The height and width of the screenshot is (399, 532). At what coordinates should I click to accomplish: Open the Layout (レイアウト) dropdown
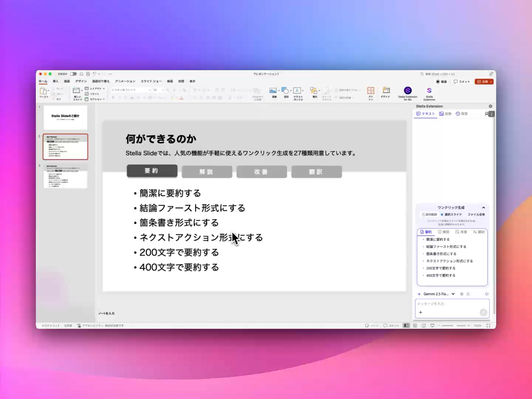(x=95, y=89)
